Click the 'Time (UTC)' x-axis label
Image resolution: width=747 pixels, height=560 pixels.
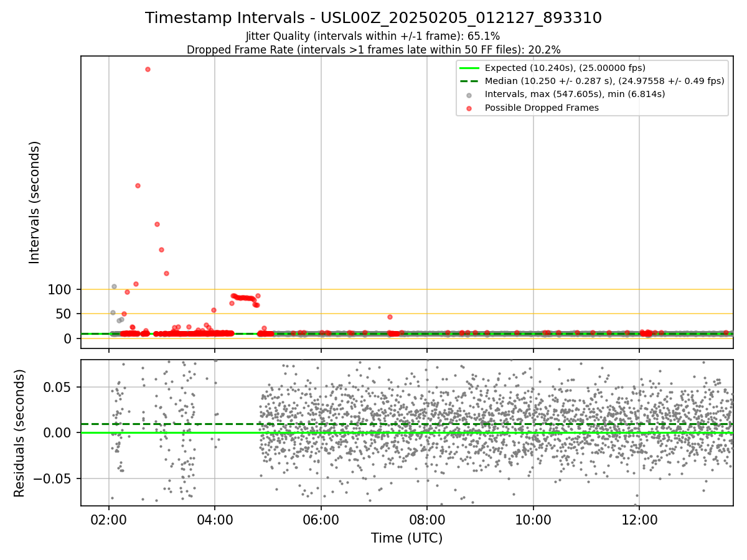pyautogui.click(x=406, y=538)
